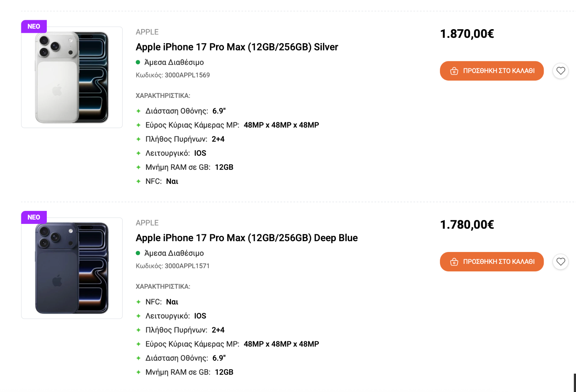Viewport: 576px width, 392px height.
Task: Click the Silver iPhone product image
Action: 72,77
